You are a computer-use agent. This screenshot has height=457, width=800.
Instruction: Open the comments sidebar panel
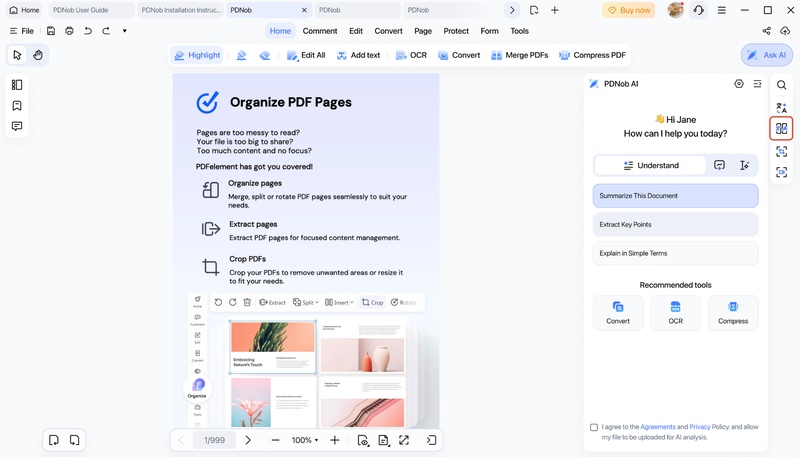(x=17, y=126)
